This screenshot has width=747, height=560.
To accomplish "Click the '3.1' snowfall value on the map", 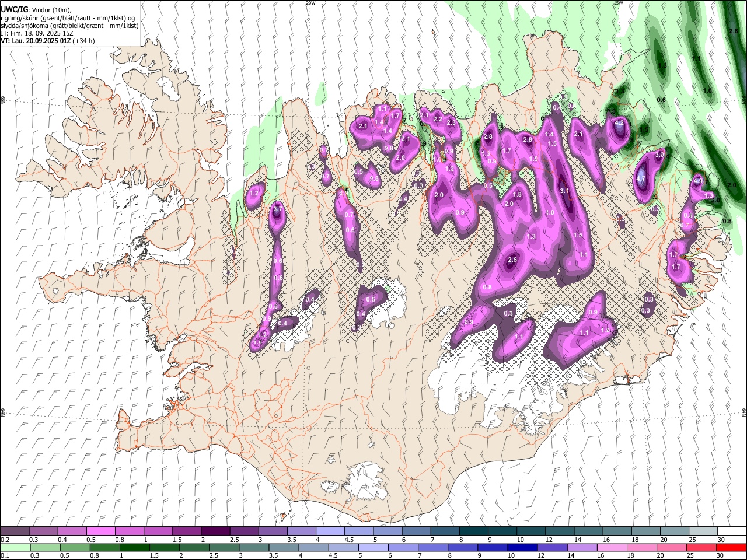I will (564, 191).
